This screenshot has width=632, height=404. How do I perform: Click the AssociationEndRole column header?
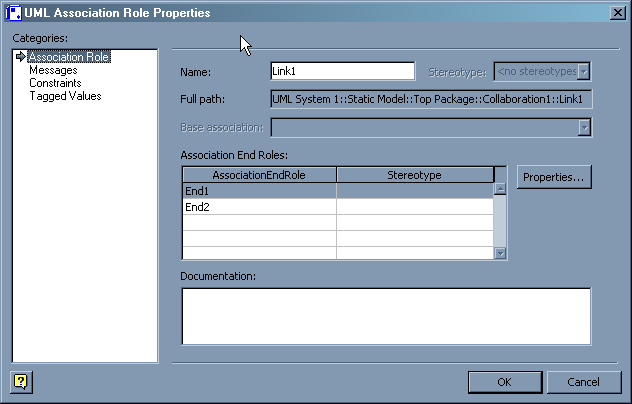259,175
